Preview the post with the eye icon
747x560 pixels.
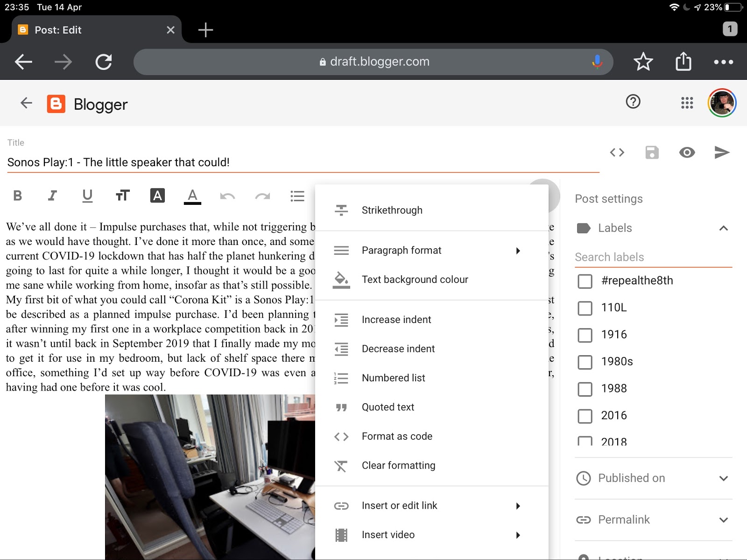point(687,153)
